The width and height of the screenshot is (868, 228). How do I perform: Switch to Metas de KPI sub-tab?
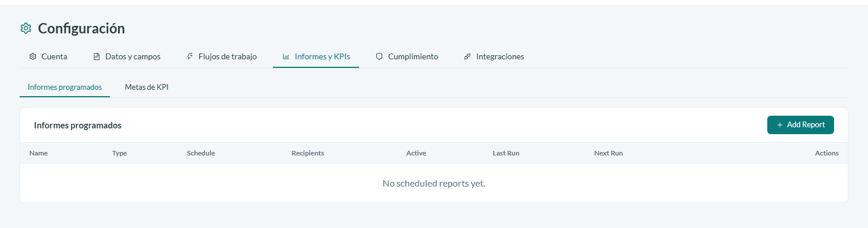coord(147,87)
